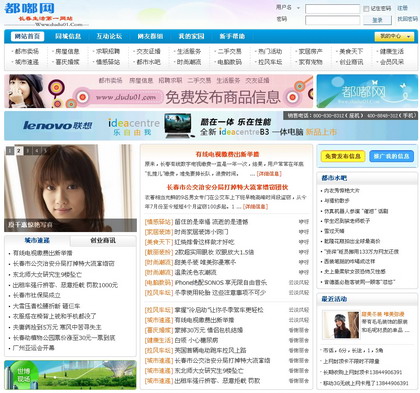Click the blue 都嘟网 butterfly banner
The image size is (420, 393).
tap(367, 91)
